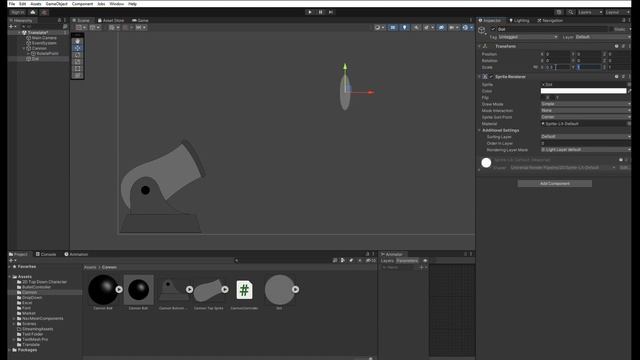Image resolution: width=640 pixels, height=360 pixels.
Task: Open the Mask Interaction dropdown
Action: click(x=586, y=111)
